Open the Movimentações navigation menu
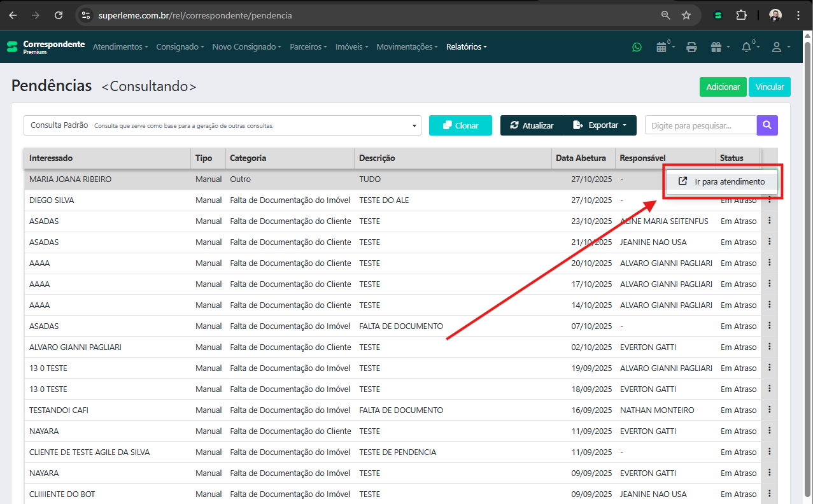Screen dimensions: 813x504 coord(407,47)
